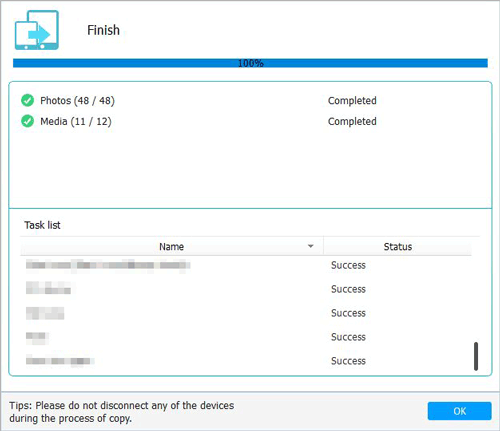Click the tips message about disconnecting devices
Viewport: 500px width, 431px height.
tap(122, 412)
